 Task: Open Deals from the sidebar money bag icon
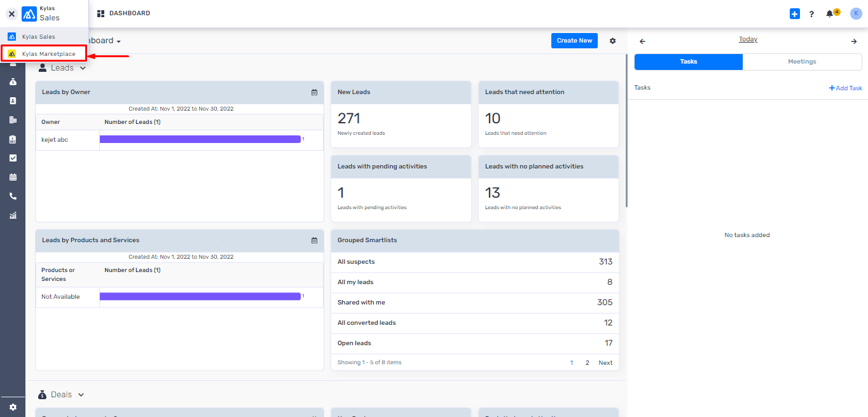pos(13,82)
